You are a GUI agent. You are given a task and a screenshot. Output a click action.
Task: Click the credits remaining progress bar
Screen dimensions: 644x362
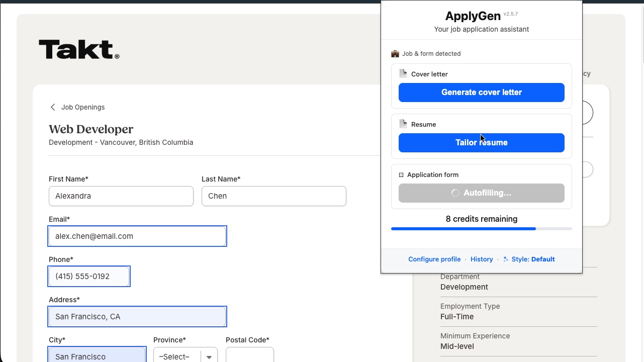pos(482,229)
